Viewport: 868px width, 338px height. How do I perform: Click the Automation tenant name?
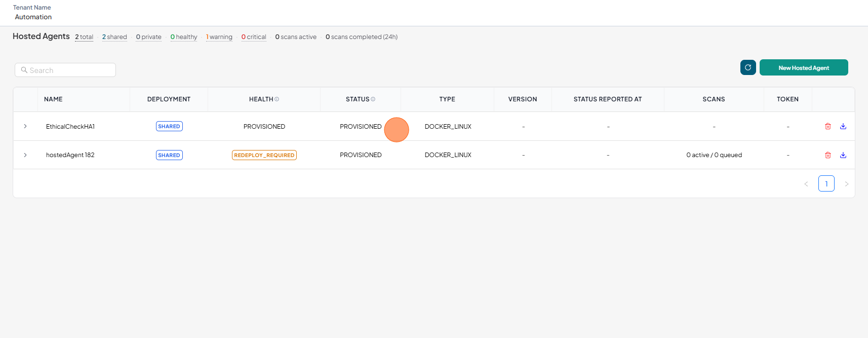(x=33, y=17)
